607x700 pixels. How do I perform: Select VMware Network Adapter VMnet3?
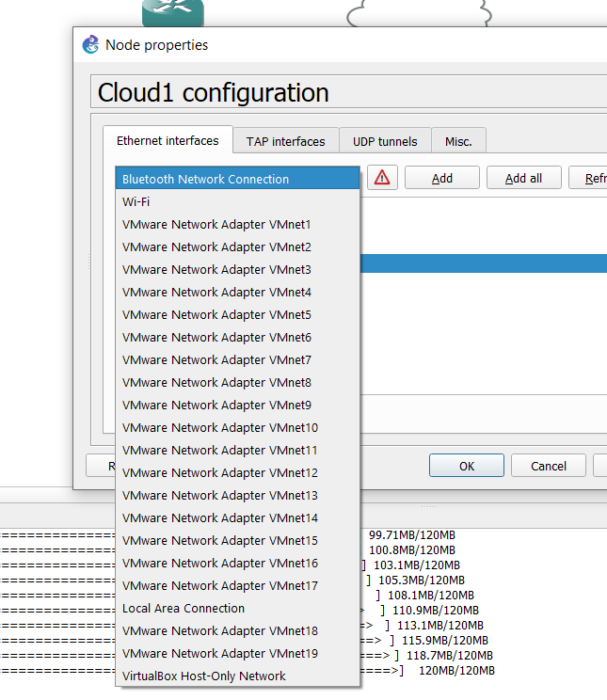pos(237,270)
